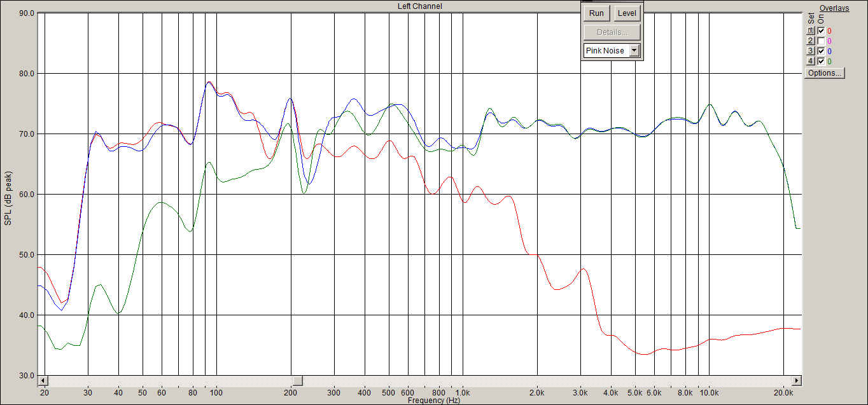Click the green 0 overlay value
868x405 pixels.
point(829,61)
